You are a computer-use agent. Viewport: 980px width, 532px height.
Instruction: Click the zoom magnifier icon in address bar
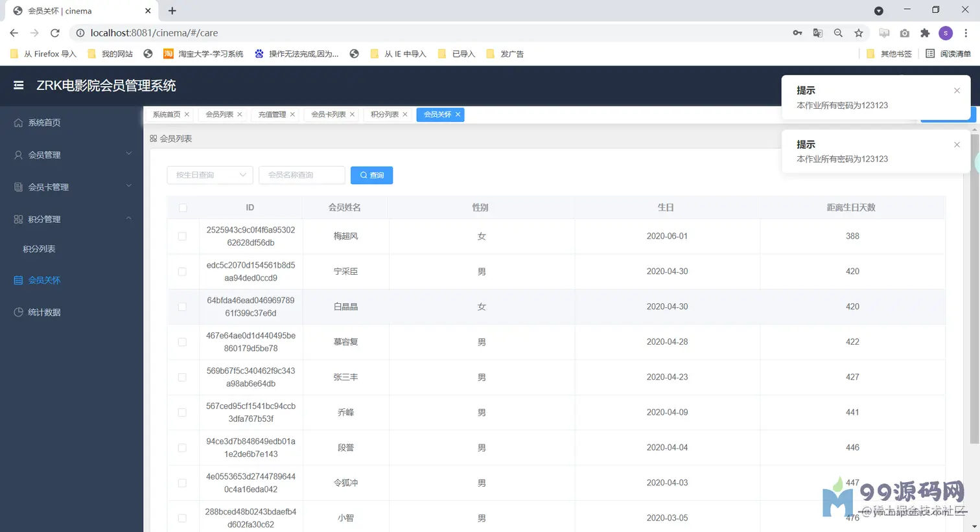(838, 33)
